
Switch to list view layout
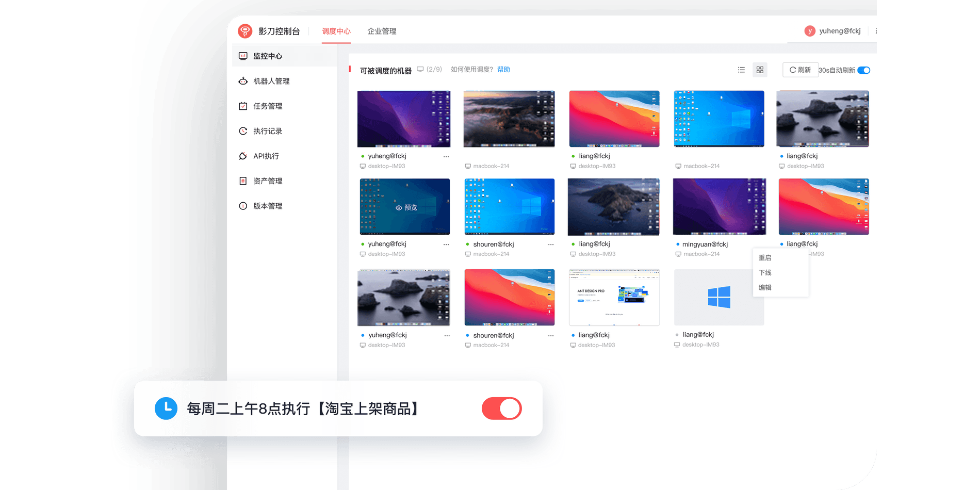coord(741,70)
